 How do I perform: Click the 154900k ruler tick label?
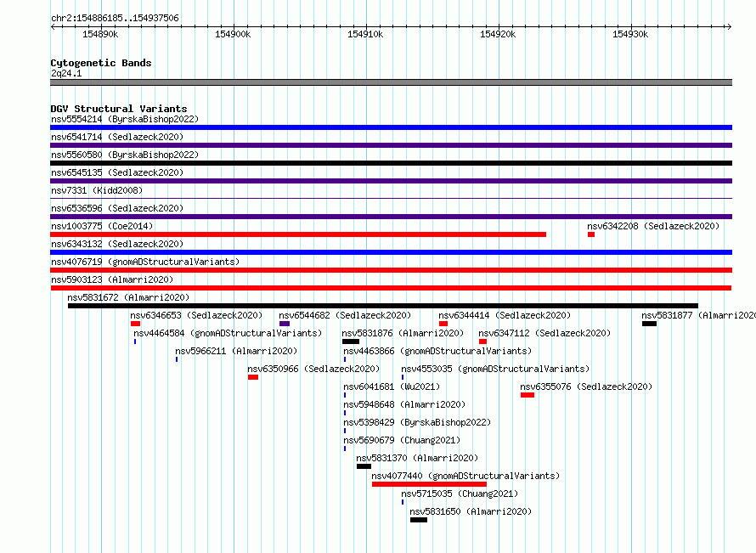click(233, 34)
